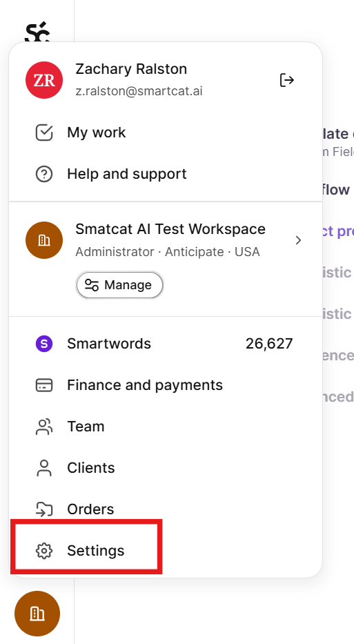Click the Zachary Ralston user name
This screenshot has height=644, width=354.
(x=131, y=69)
